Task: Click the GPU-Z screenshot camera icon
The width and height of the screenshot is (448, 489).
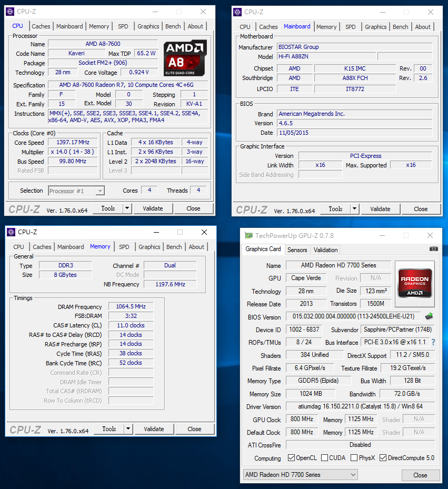Action: click(x=433, y=248)
